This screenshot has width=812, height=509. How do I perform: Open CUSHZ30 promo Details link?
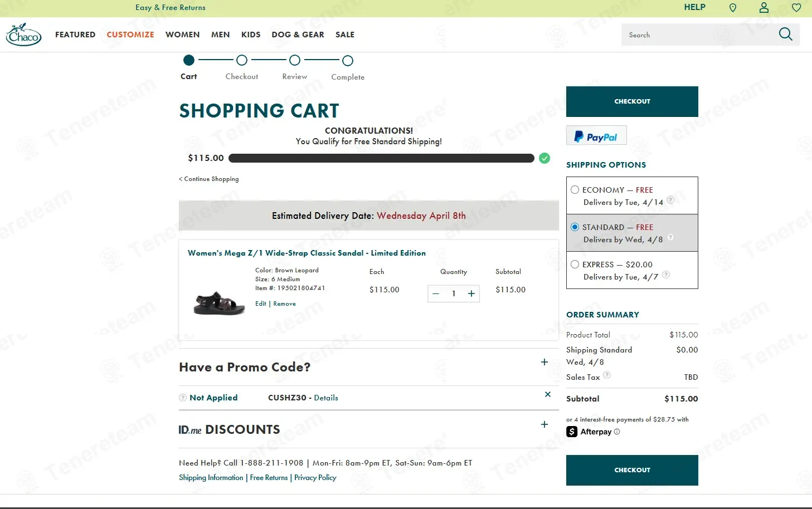point(326,398)
